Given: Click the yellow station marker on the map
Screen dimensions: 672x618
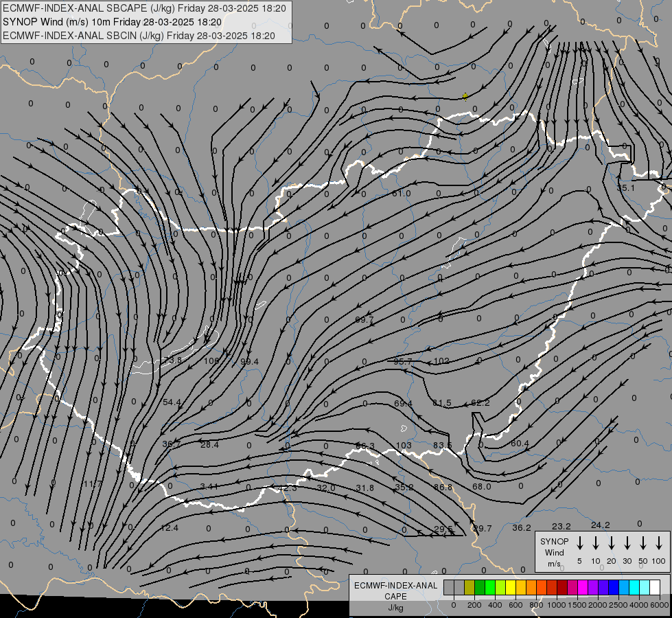Looking at the screenshot, I should coord(465,96).
